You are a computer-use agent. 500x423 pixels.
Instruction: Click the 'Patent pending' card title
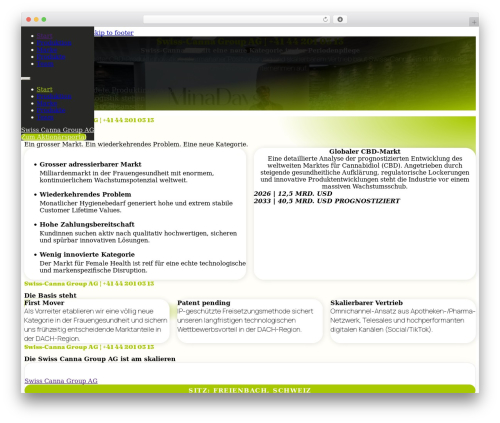[204, 303]
